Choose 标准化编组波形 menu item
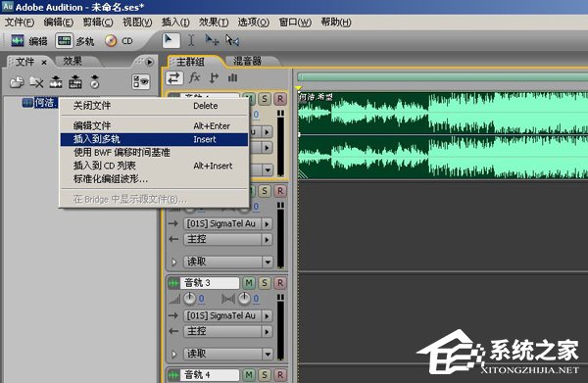 click(154, 179)
